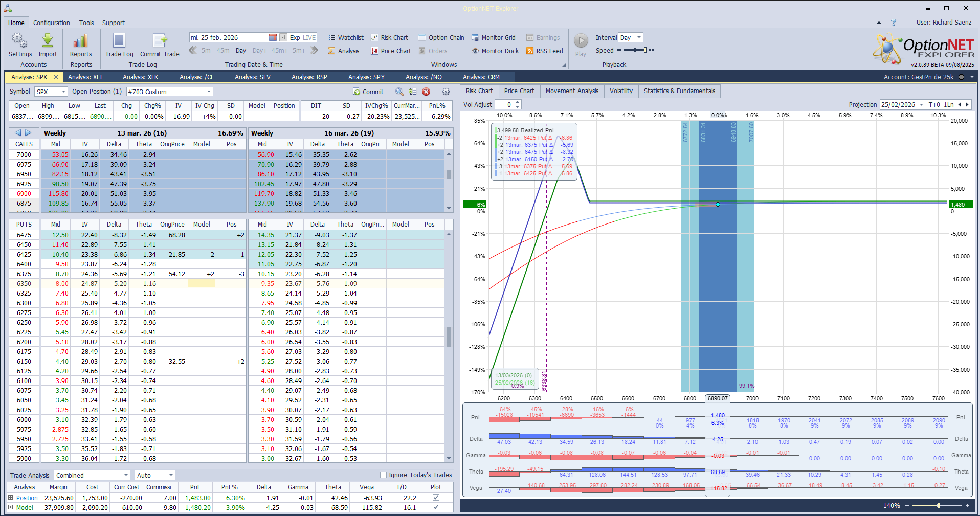980x516 pixels.
Task: Expand the Model row in the analysis table
Action: click(x=11, y=507)
